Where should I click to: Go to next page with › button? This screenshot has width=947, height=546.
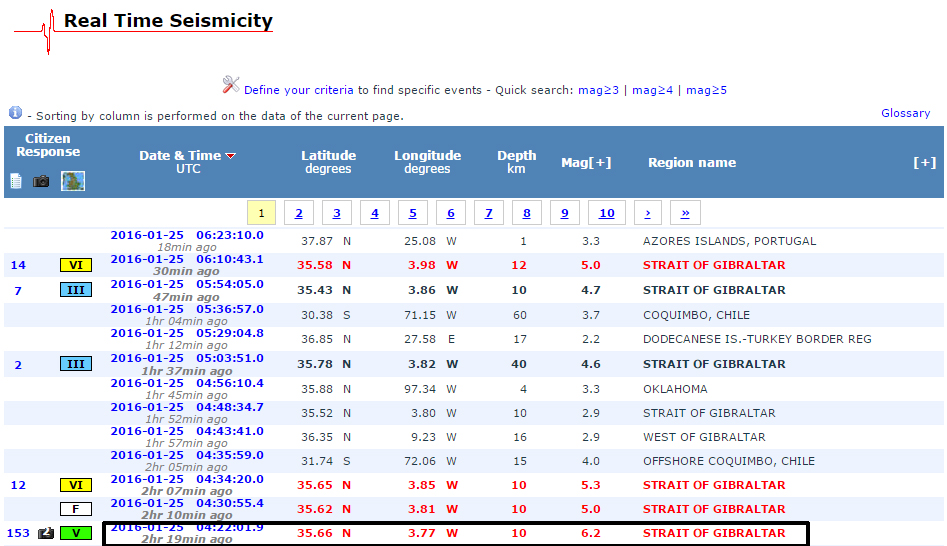click(648, 213)
